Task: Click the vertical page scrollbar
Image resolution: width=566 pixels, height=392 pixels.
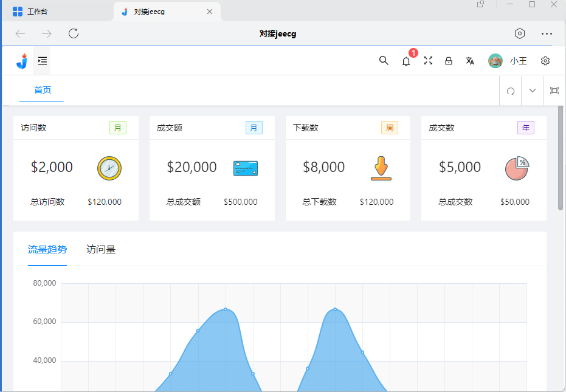Action: 561,158
